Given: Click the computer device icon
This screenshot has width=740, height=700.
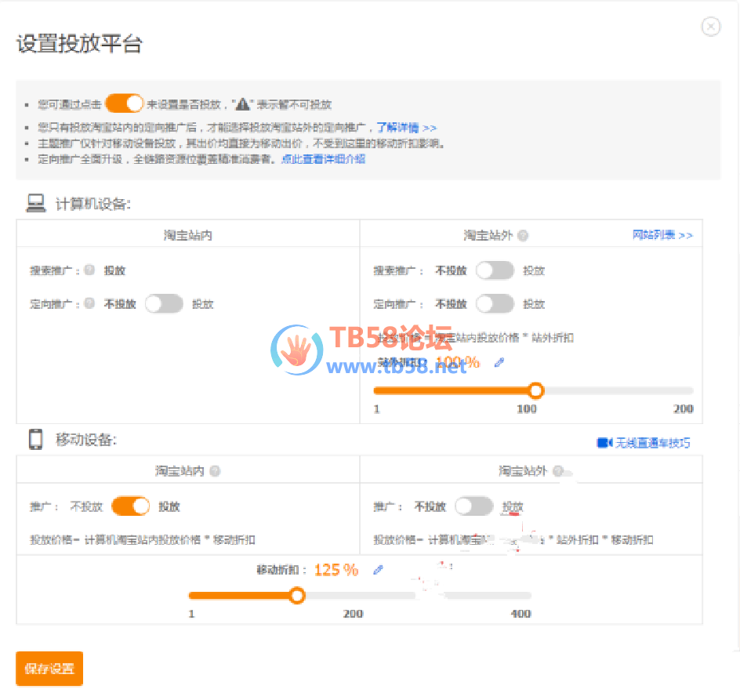Looking at the screenshot, I should (x=36, y=204).
